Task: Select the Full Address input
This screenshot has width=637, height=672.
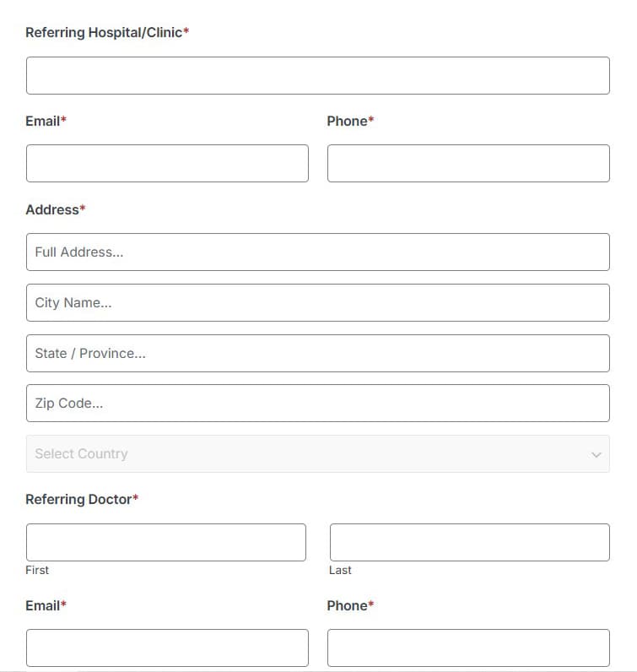Action: [318, 252]
